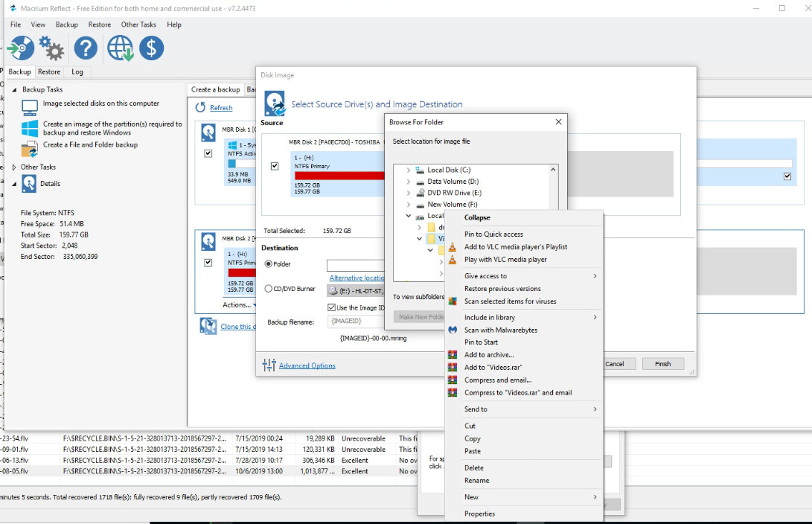Expand New Volume (F:) tree node
This screenshot has height=524, width=812.
pyautogui.click(x=409, y=205)
